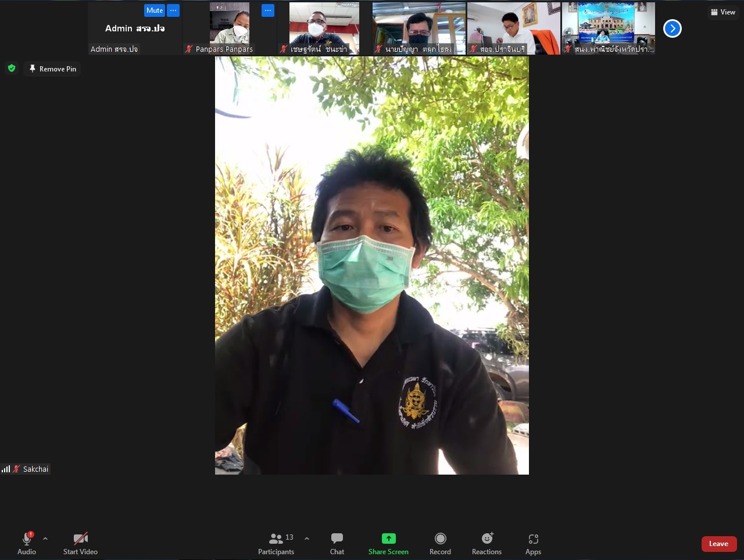
Task: Show next page of participant thumbnails
Action: [x=672, y=28]
